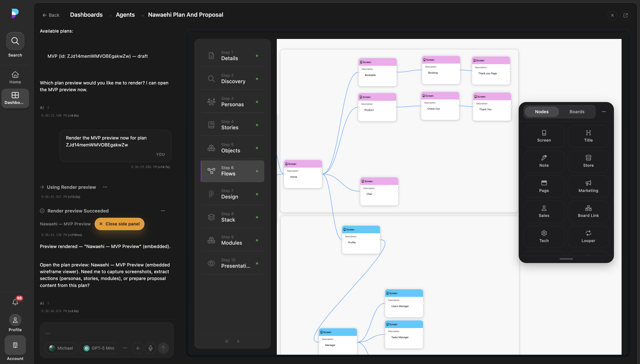
Task: Click the plus attach button in chat
Action: pyautogui.click(x=138, y=348)
